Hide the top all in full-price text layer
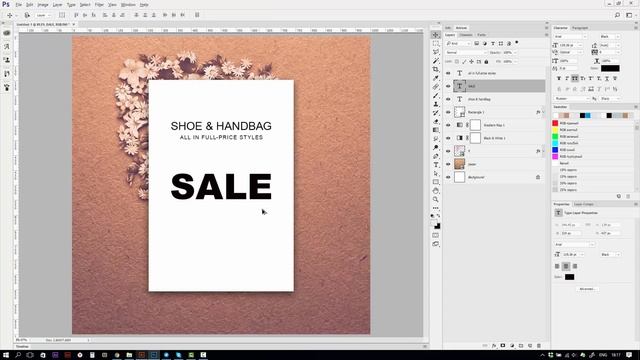The height and width of the screenshot is (360, 640). 448,73
